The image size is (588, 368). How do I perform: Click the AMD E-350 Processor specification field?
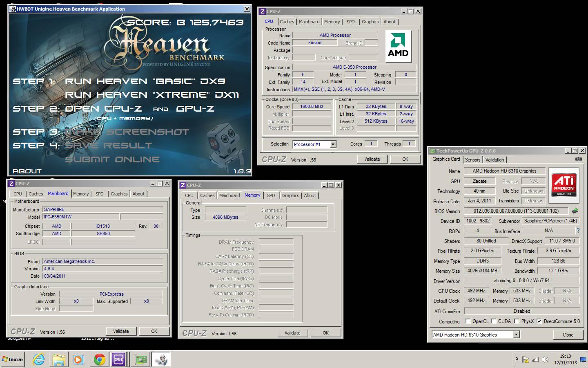pos(354,67)
